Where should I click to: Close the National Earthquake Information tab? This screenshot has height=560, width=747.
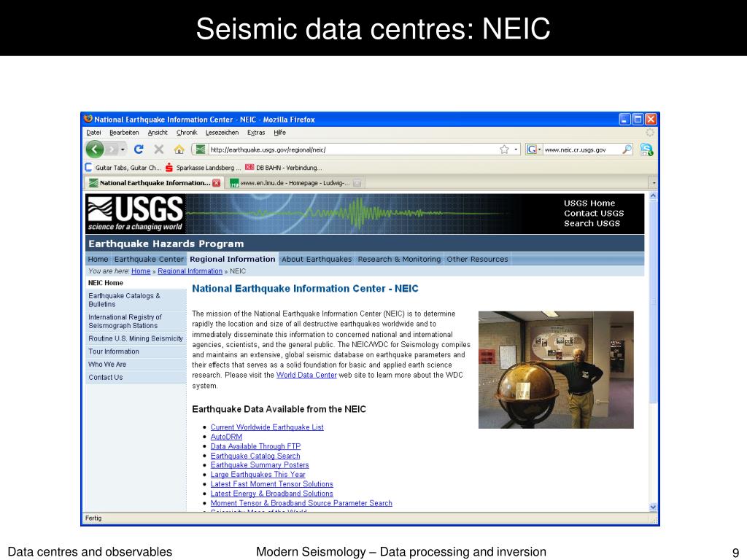pos(216,183)
